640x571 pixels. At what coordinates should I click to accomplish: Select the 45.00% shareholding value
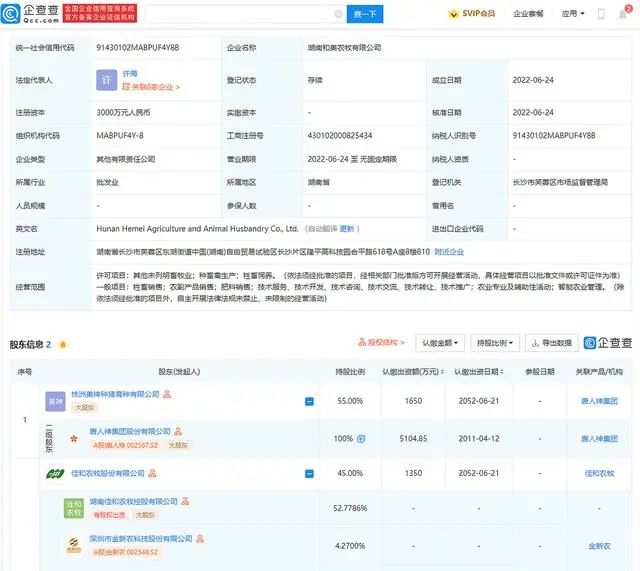tap(350, 473)
